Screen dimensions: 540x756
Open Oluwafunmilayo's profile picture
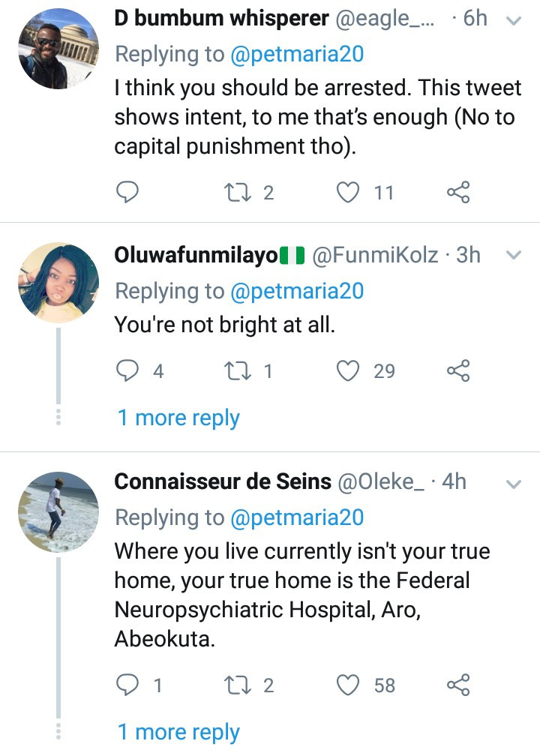tap(58, 282)
